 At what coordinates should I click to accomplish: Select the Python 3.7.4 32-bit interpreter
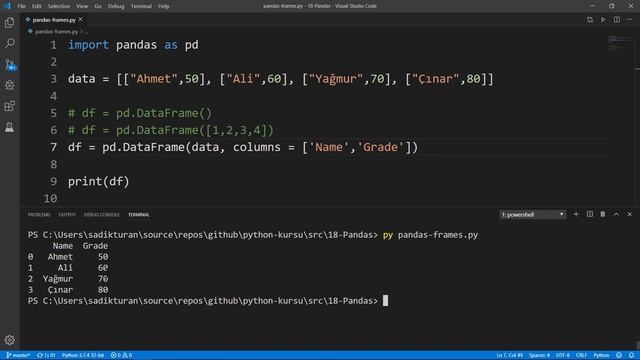[x=83, y=355]
